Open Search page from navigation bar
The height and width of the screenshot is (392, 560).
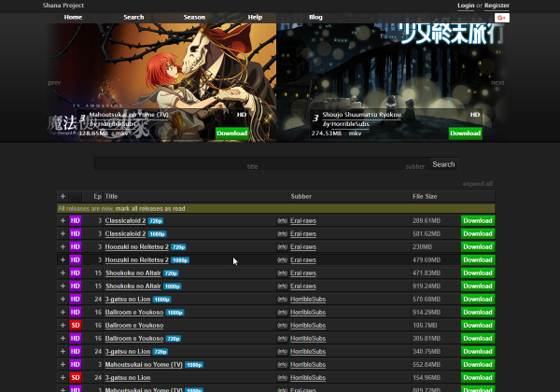[133, 17]
